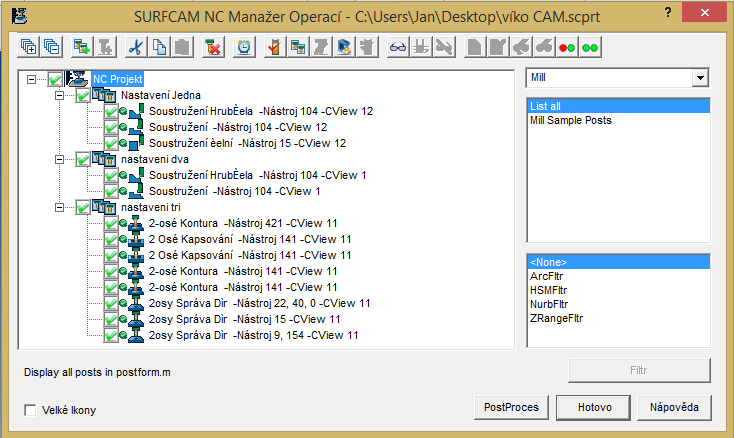Click drill icon of Nástroj 9, 154 row
This screenshot has height=438, width=734.
coord(136,335)
